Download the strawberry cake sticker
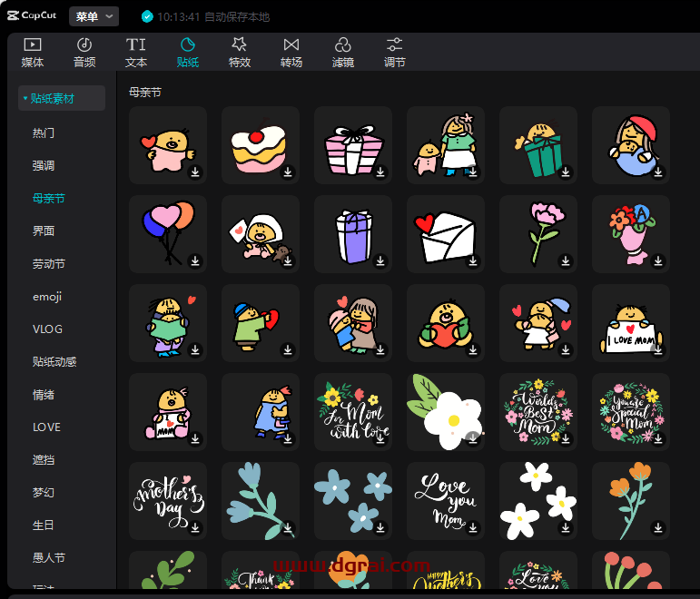The height and width of the screenshot is (599, 700). (288, 172)
